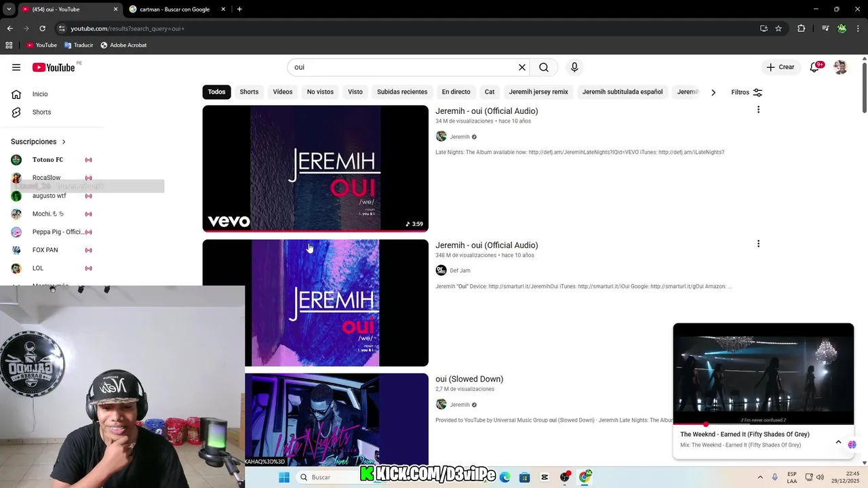868x488 pixels.
Task: Click the Chrome address bar URL
Action: 127,28
